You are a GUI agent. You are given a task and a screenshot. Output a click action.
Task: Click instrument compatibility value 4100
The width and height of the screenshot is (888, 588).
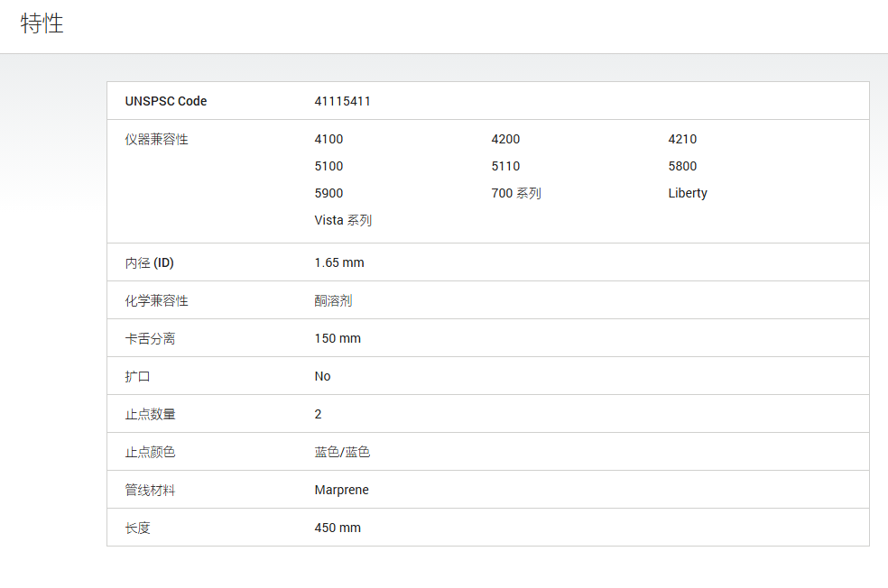coord(328,139)
